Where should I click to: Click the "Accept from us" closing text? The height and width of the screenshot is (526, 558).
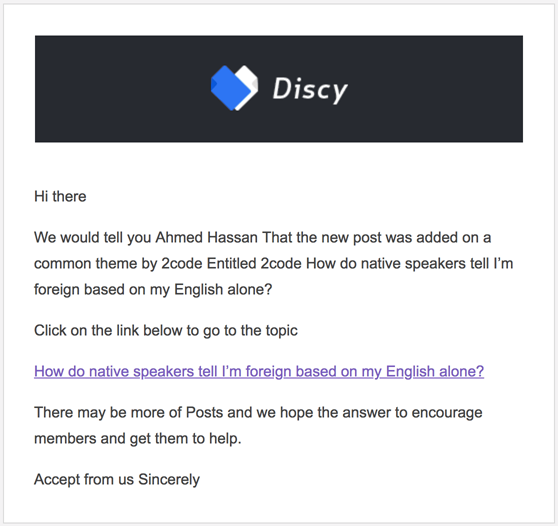click(x=84, y=480)
